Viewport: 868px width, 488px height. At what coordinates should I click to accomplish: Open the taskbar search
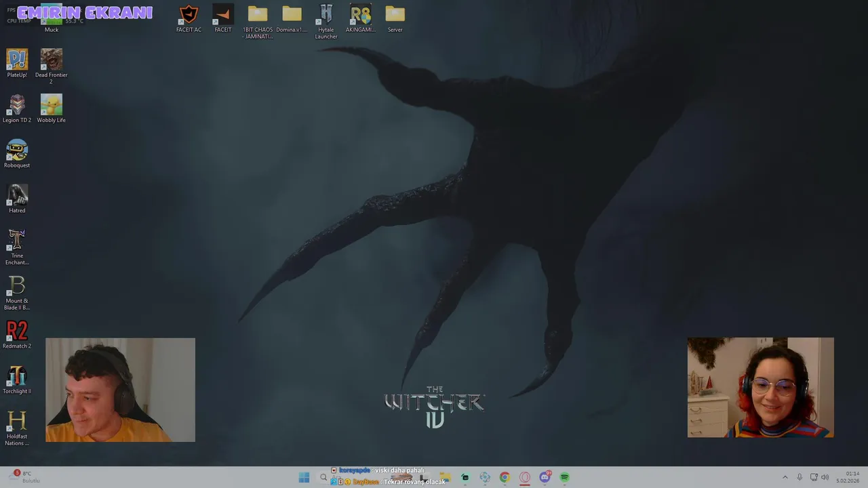[323, 478]
